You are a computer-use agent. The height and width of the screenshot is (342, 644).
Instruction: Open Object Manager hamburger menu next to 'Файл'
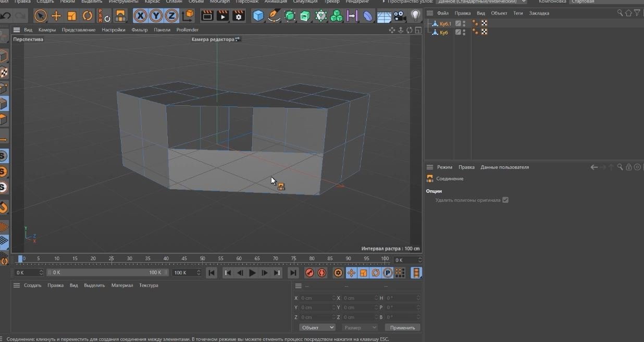coord(430,13)
